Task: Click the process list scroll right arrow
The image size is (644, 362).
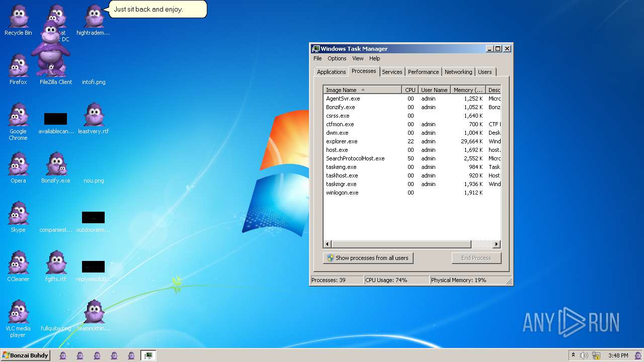Action: pyautogui.click(x=497, y=244)
